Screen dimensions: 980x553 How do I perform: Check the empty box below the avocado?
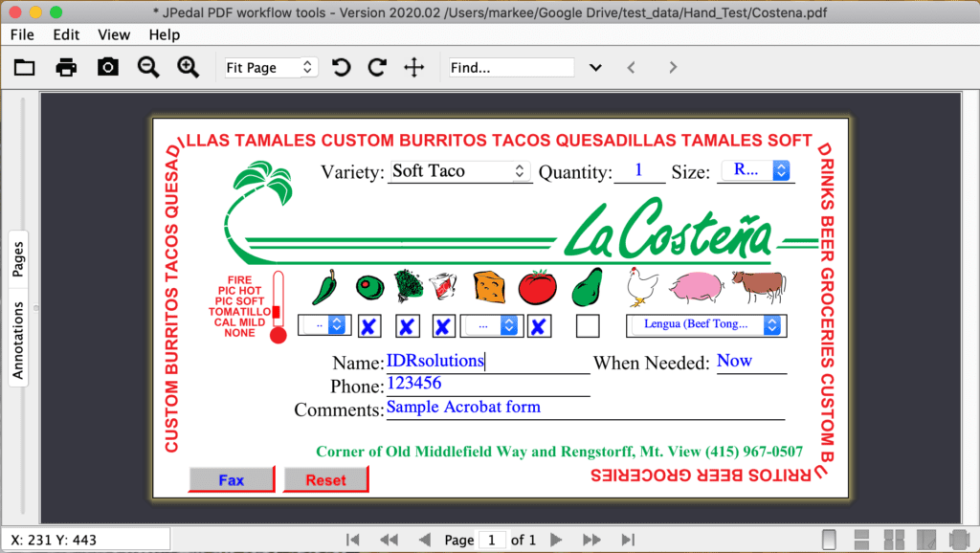587,326
